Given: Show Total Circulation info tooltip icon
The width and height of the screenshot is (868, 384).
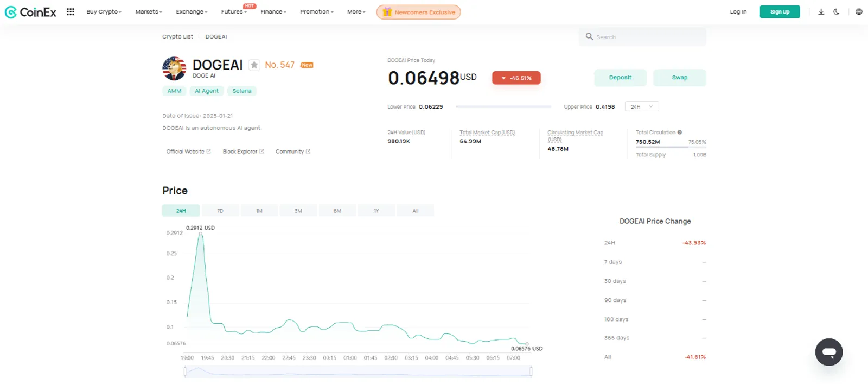Looking at the screenshot, I should (679, 132).
